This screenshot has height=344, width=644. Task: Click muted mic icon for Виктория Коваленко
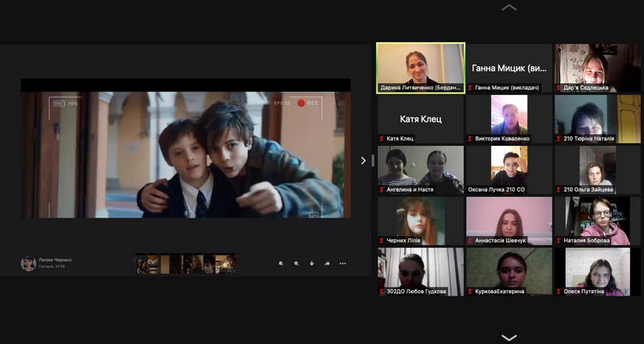(x=470, y=139)
